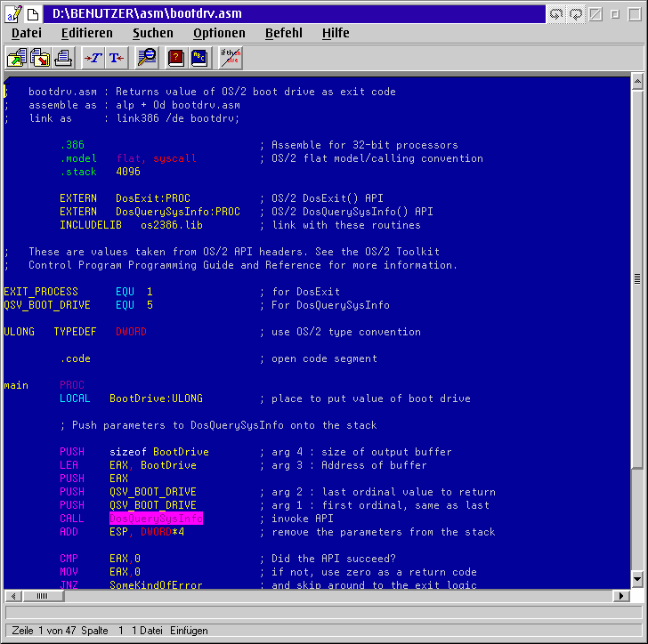Click the blank document icon in title bar

coord(33,14)
